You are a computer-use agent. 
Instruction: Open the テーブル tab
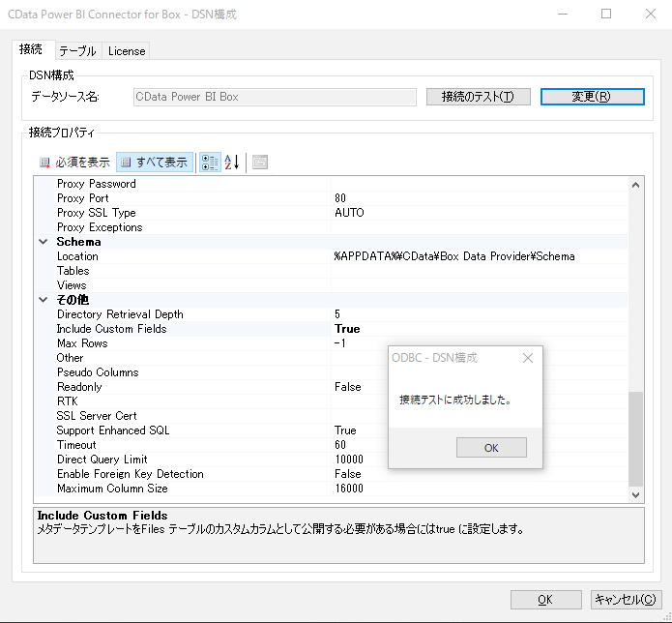coord(77,51)
